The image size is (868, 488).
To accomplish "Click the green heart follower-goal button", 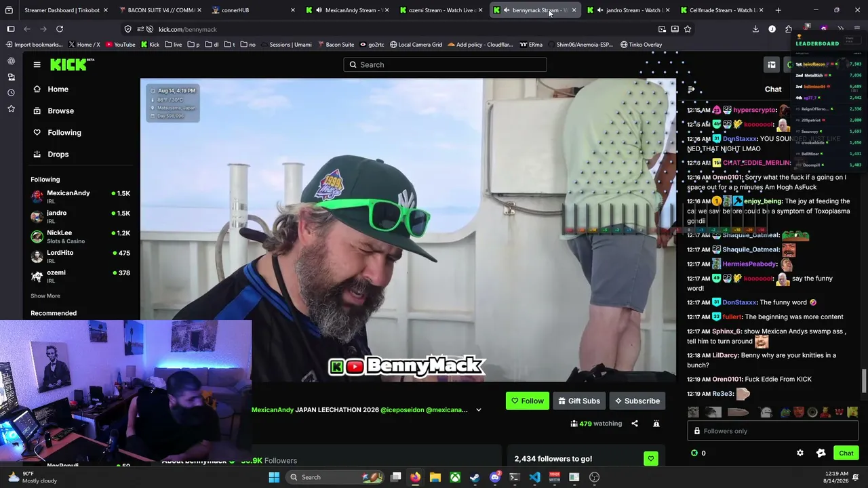I will [x=650, y=459].
